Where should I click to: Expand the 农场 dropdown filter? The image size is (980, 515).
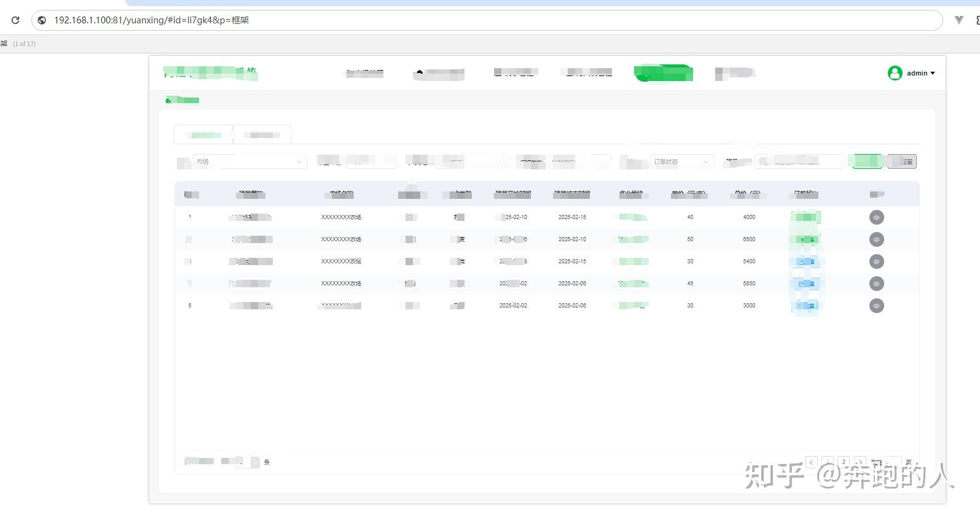(250, 161)
